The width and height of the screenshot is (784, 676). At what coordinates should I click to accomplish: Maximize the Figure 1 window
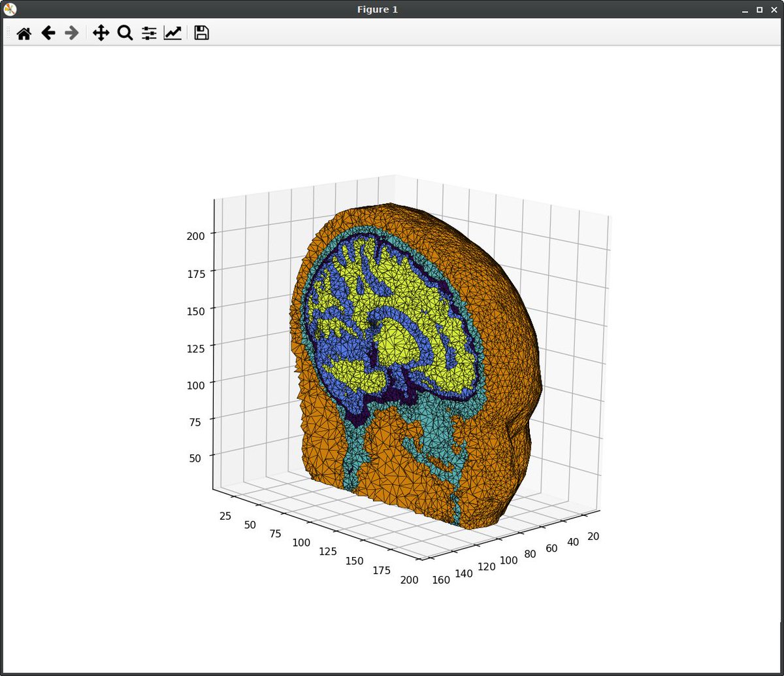(x=759, y=10)
